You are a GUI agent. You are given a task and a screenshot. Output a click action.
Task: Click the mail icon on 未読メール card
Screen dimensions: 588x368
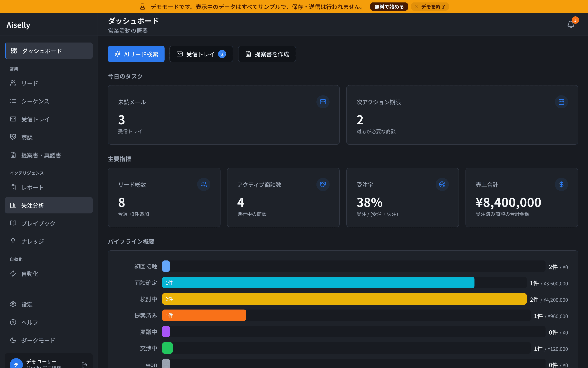[x=323, y=102]
